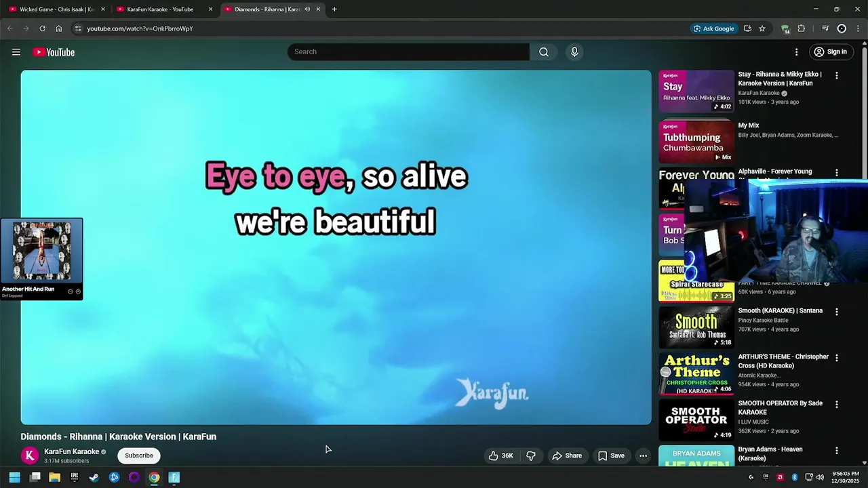
Task: Open options menu for Stay karaoke video
Action: coord(837,76)
